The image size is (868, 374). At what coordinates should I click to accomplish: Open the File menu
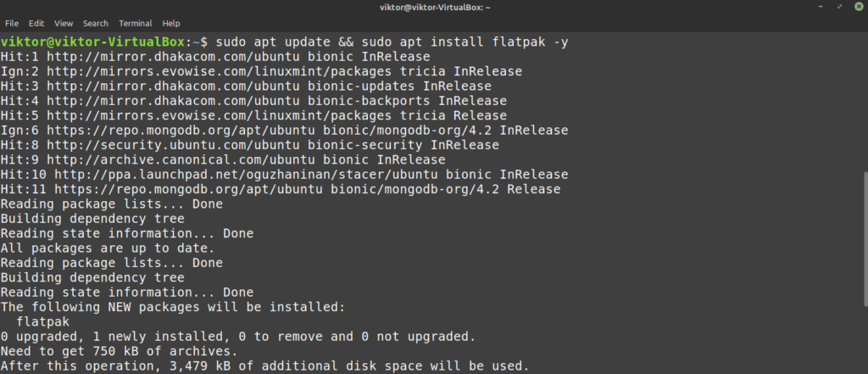coord(13,23)
